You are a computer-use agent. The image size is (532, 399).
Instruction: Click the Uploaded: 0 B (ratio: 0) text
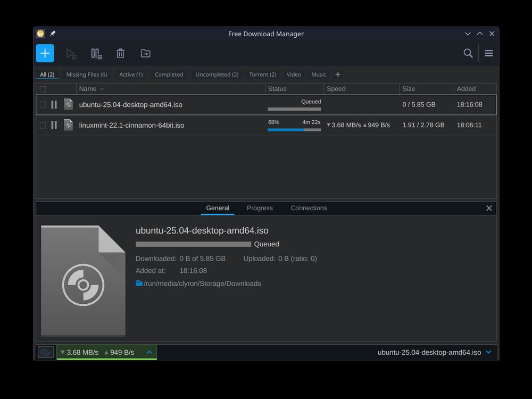[x=280, y=259]
